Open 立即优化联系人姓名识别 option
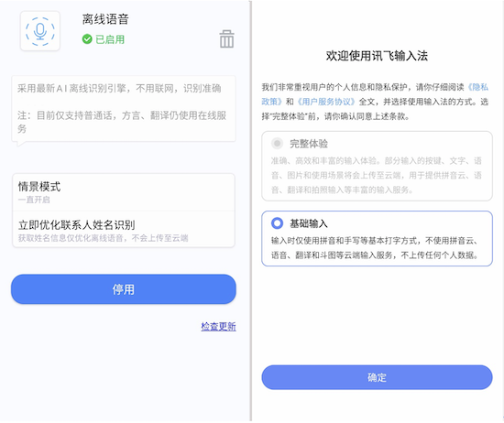504x423 pixels. [124, 229]
